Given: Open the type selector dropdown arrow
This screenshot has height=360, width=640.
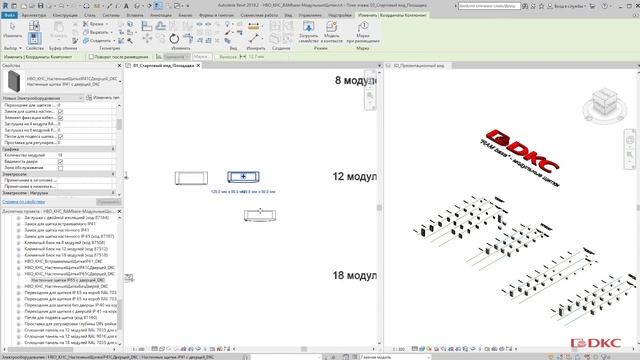Looking at the screenshot, I should pos(120,81).
